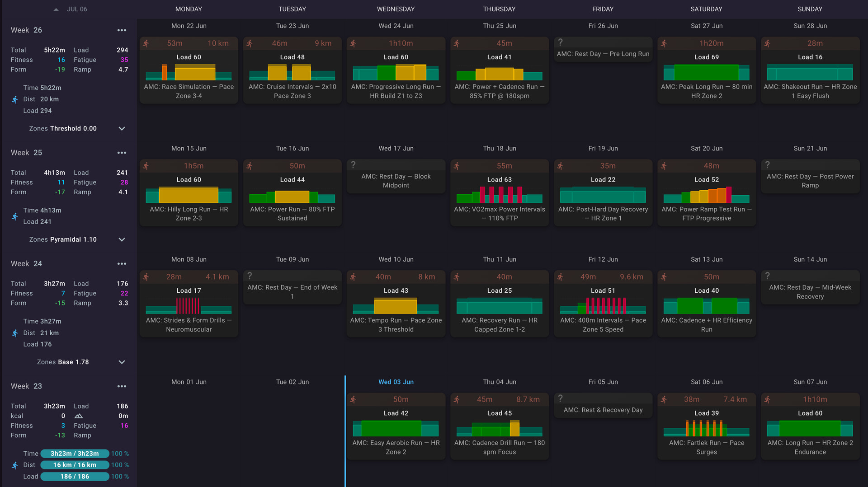Open Week 24 three-dot menu

tap(122, 264)
